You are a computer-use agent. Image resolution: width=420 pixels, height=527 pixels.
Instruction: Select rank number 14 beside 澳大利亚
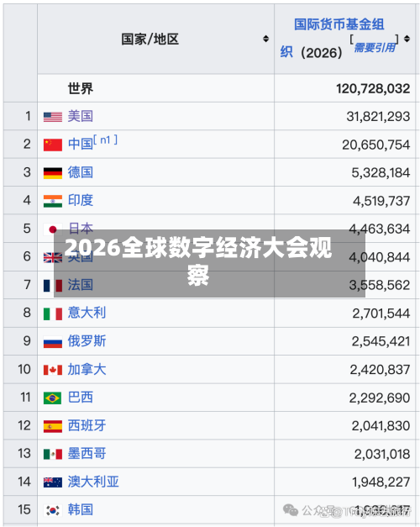tap(24, 482)
